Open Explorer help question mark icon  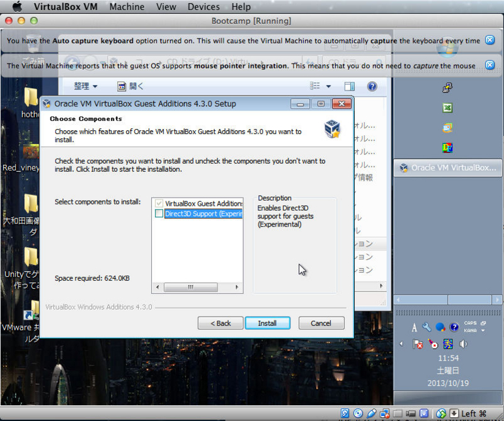[372, 86]
